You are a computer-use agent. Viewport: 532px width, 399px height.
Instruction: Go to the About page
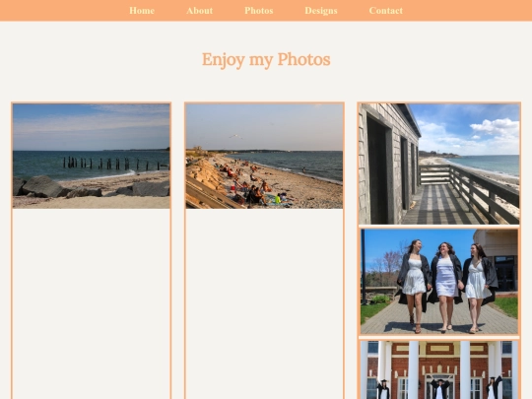point(199,11)
